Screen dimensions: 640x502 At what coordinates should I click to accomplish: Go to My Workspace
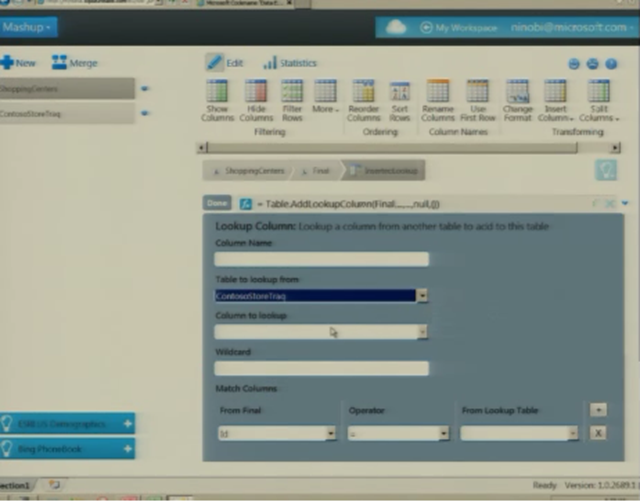coord(458,28)
